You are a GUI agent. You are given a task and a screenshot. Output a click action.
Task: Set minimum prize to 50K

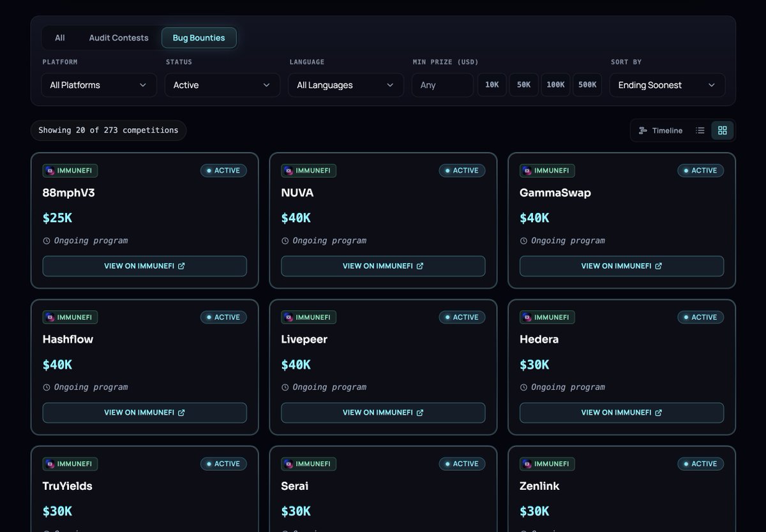[x=524, y=85]
